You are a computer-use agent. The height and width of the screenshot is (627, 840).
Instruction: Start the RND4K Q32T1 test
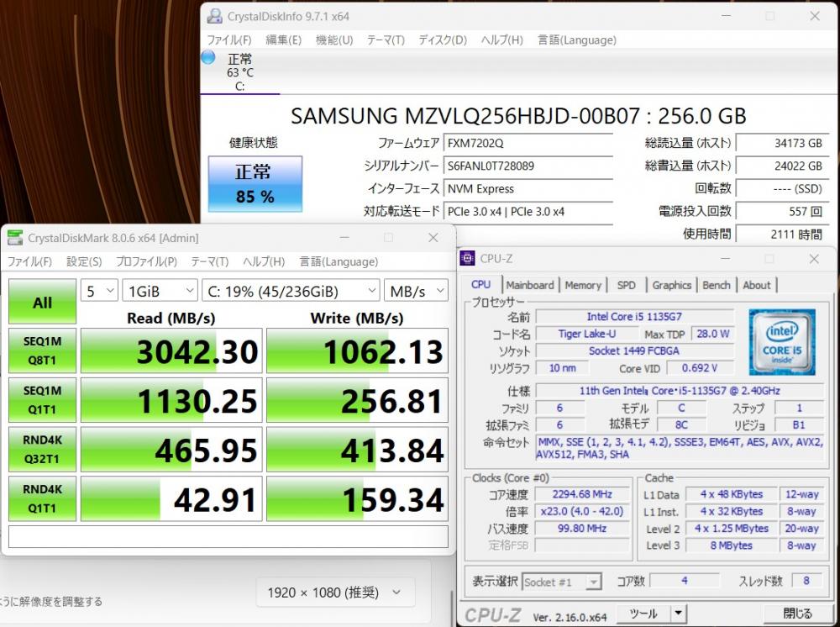42,450
